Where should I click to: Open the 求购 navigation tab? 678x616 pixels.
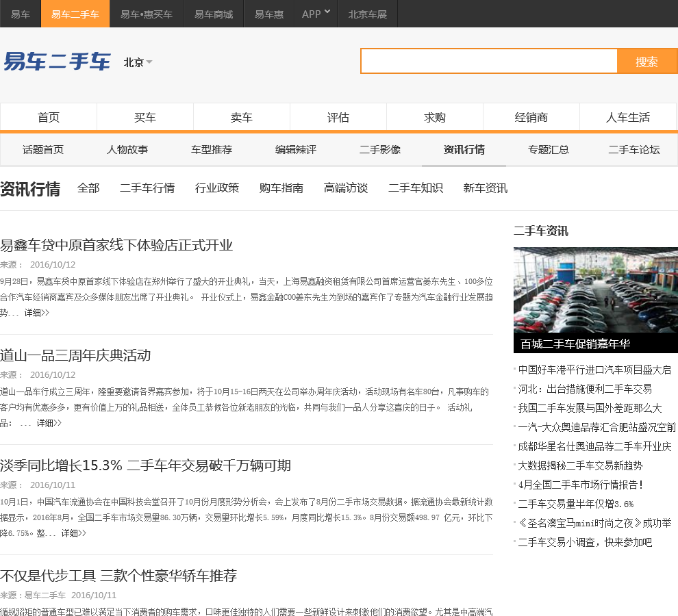click(x=435, y=117)
